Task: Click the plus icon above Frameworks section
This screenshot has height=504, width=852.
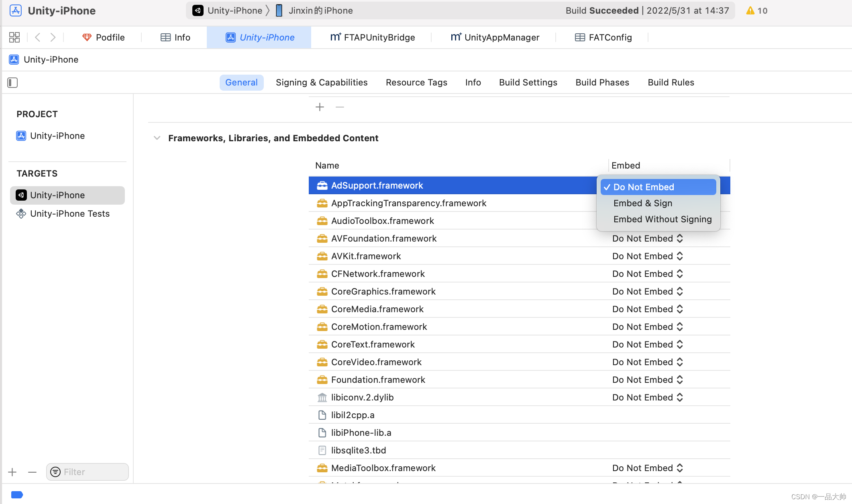Action: [x=320, y=107]
